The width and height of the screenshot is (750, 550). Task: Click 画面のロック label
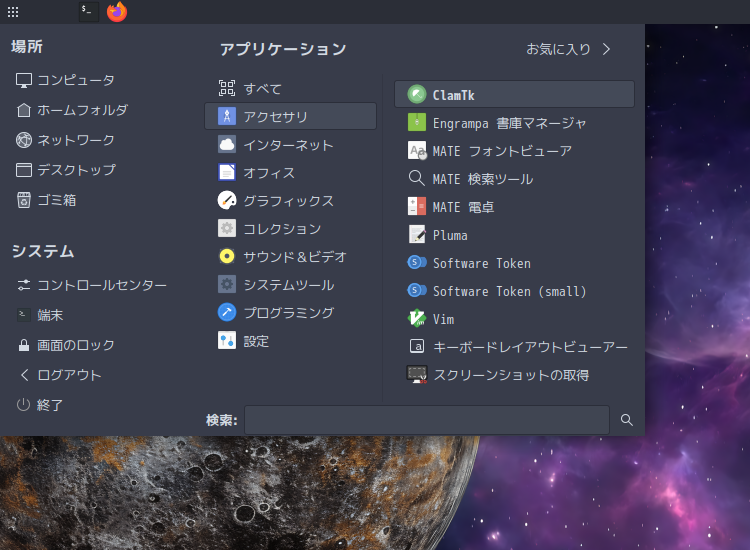point(76,345)
